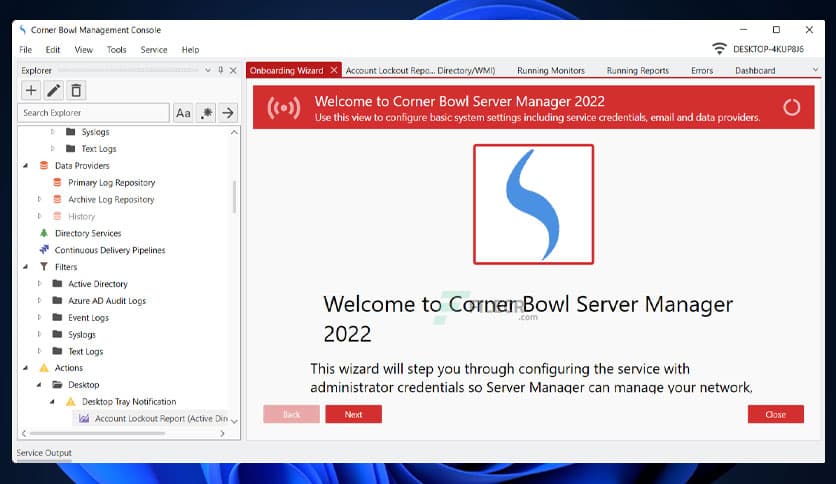This screenshot has width=836, height=484.
Task: Click the connection signal icon beside DESKTOP-4KUP8J6
Action: [x=719, y=49]
